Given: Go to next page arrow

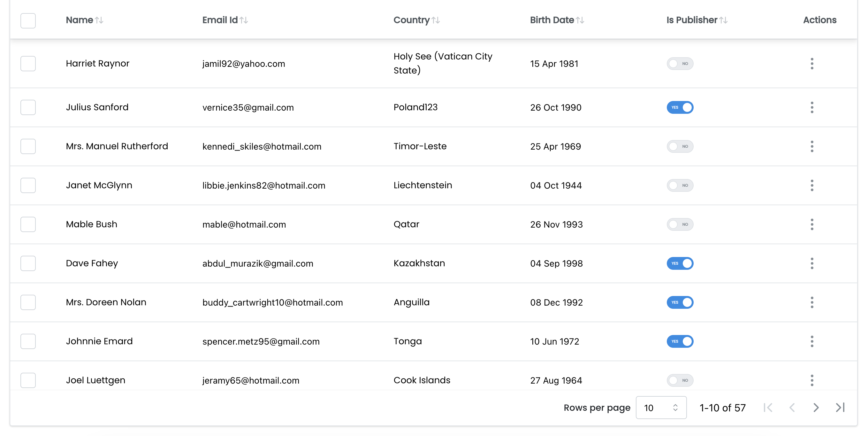Looking at the screenshot, I should tap(816, 408).
